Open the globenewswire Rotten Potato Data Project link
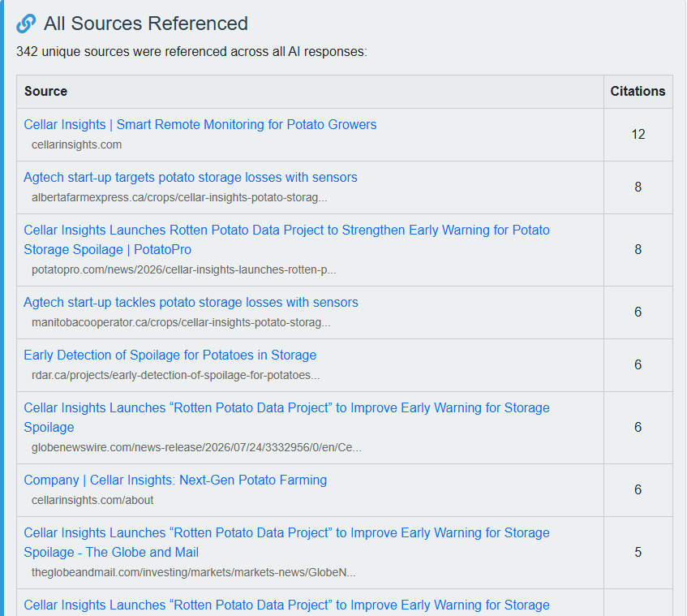687x616 pixels. pos(286,417)
